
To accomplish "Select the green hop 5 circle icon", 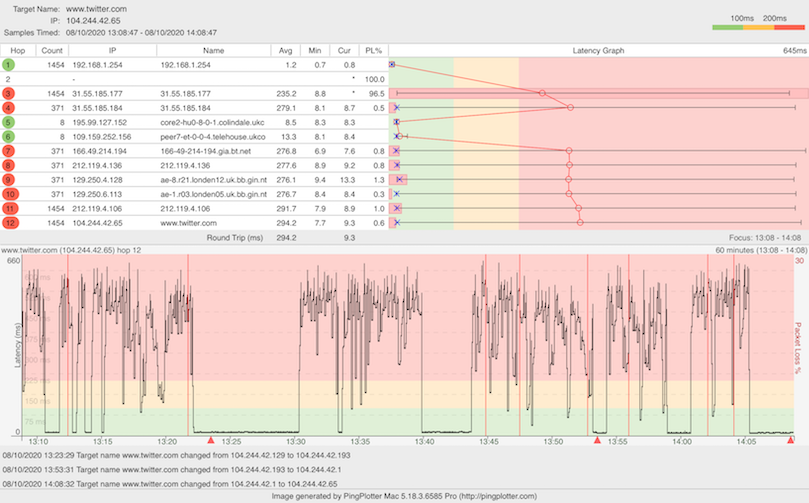I will point(8,122).
